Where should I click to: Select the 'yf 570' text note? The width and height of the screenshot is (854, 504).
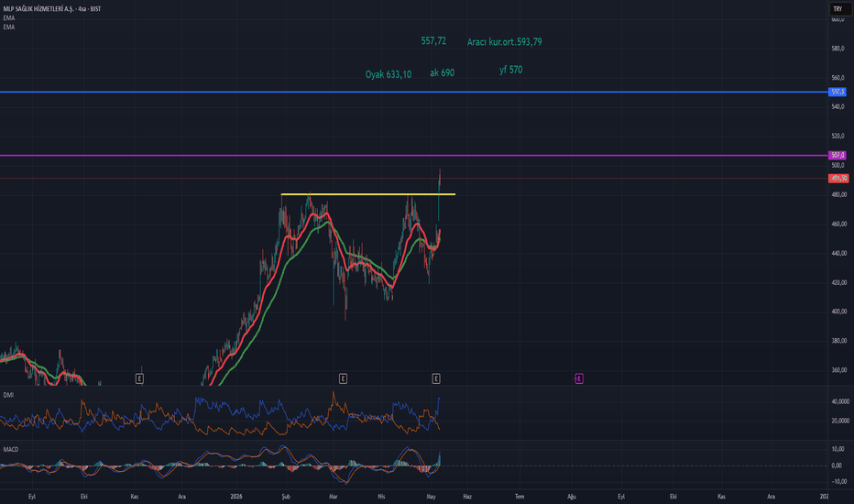[511, 70]
